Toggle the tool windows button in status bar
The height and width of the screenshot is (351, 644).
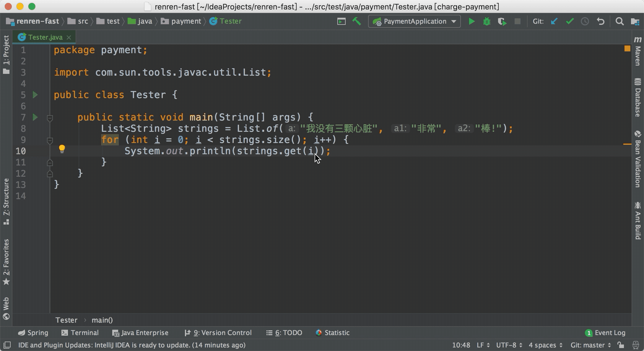tap(7, 345)
